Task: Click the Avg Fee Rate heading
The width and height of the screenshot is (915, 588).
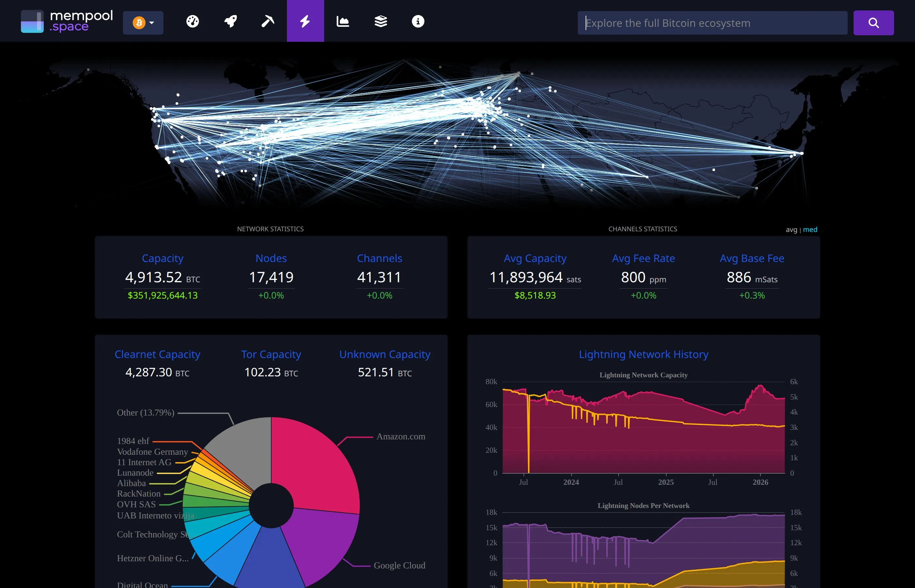Action: (x=643, y=258)
